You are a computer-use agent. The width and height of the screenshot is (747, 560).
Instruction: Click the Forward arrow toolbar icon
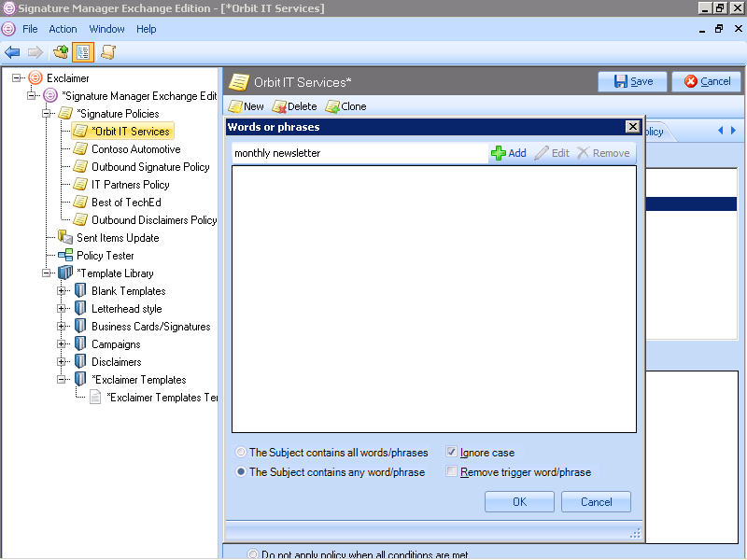[x=35, y=52]
